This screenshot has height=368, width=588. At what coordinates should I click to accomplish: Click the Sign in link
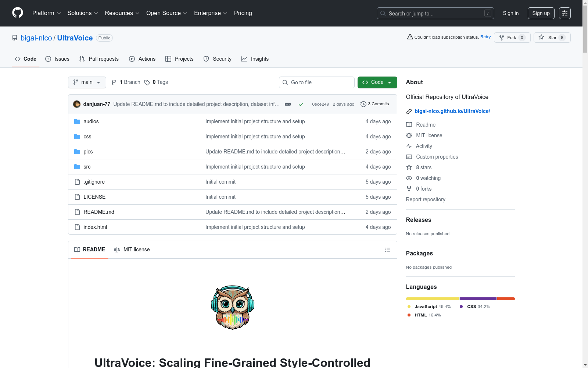click(x=511, y=13)
